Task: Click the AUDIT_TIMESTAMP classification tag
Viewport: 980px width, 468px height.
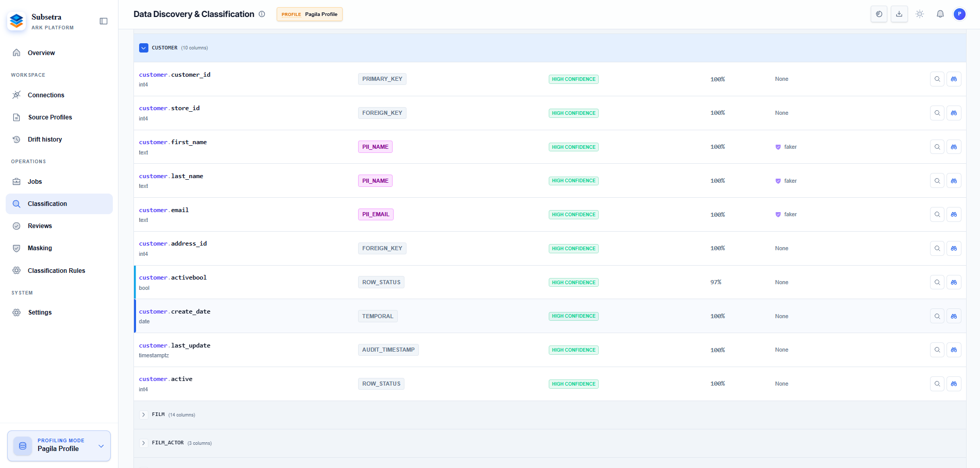Action: 388,350
